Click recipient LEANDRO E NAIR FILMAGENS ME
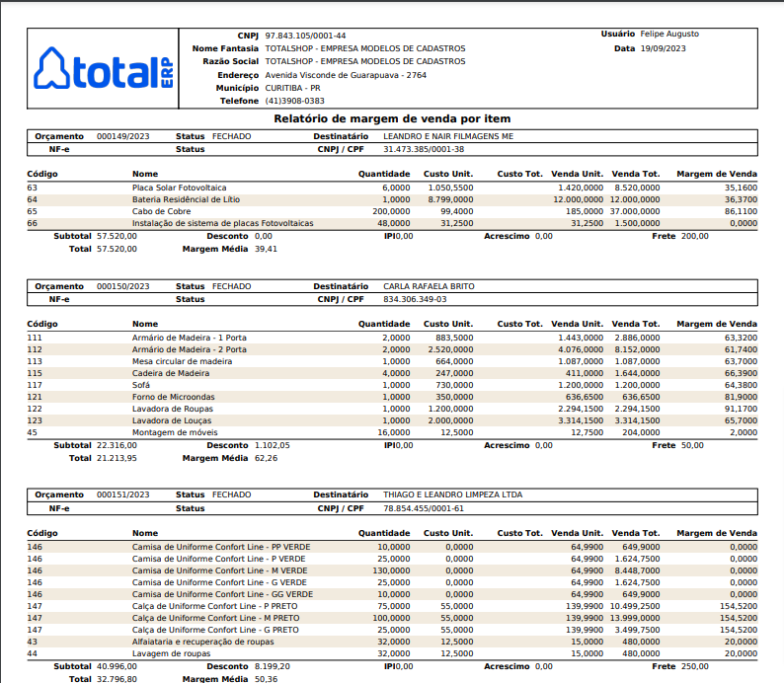This screenshot has width=784, height=683. pyautogui.click(x=448, y=136)
